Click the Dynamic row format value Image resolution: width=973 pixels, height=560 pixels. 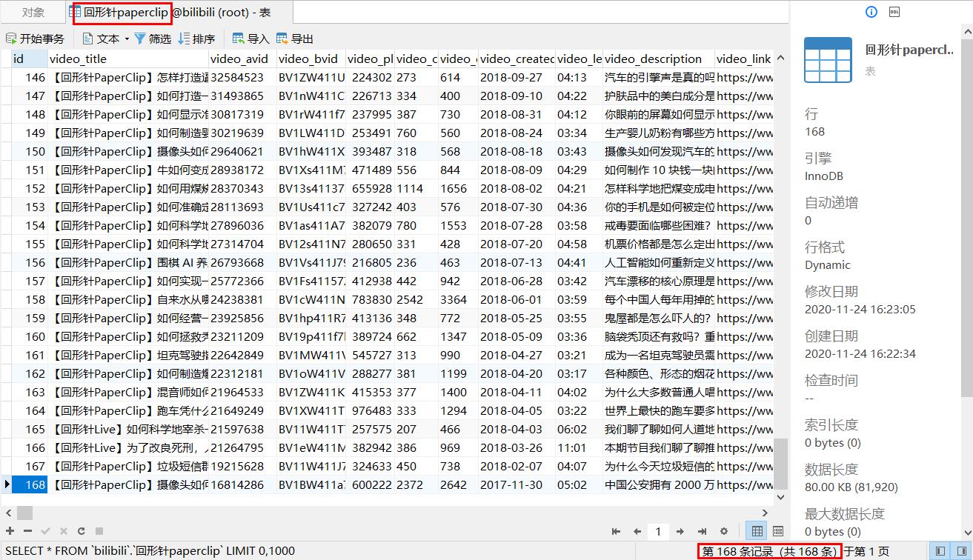pyautogui.click(x=828, y=265)
